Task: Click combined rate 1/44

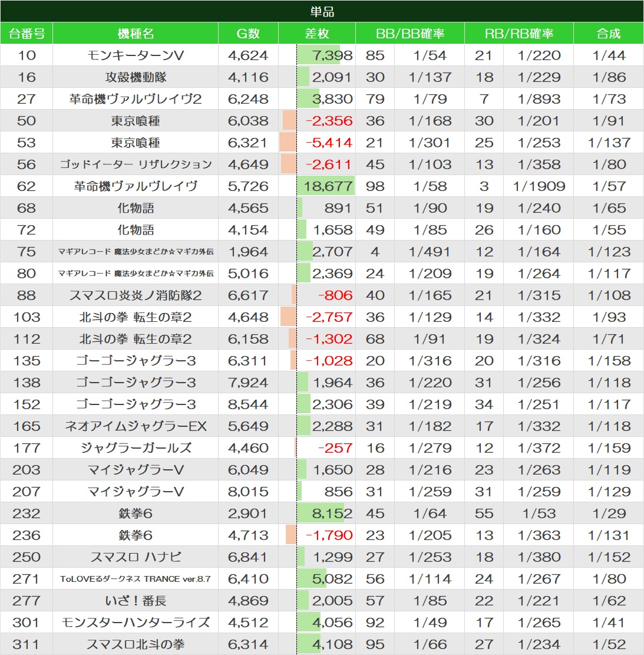Action: tap(609, 55)
